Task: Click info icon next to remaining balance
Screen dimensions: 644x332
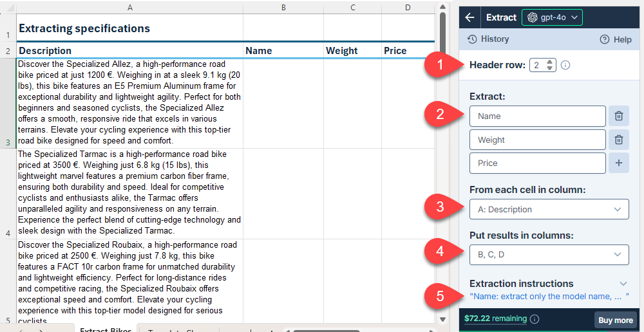Action: pyautogui.click(x=535, y=319)
